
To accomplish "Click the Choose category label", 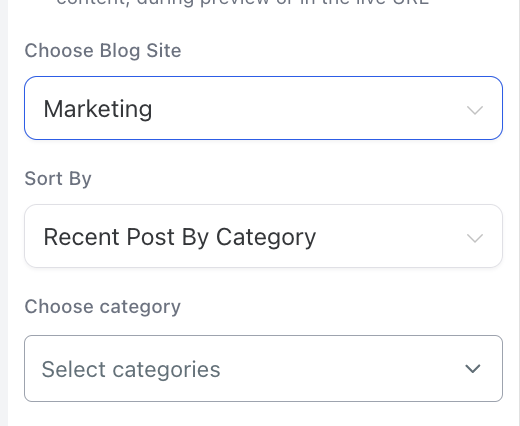I will (102, 307).
